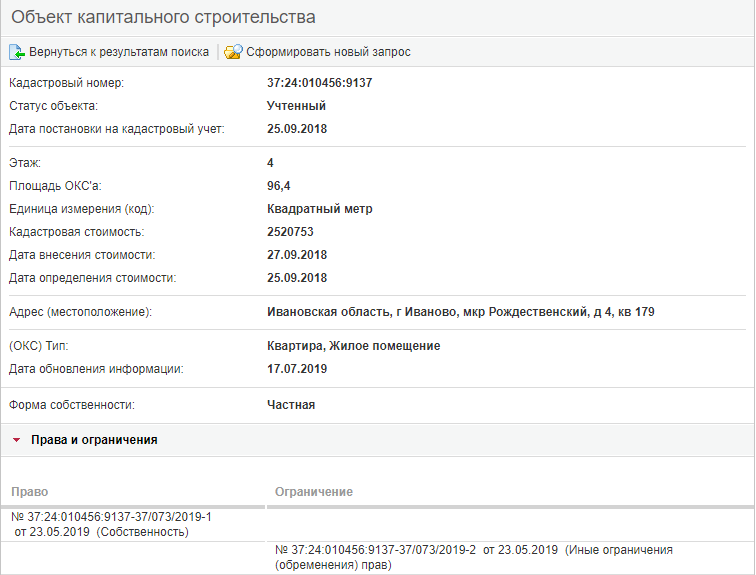
Task: Click the area value 96,4
Action: point(279,186)
